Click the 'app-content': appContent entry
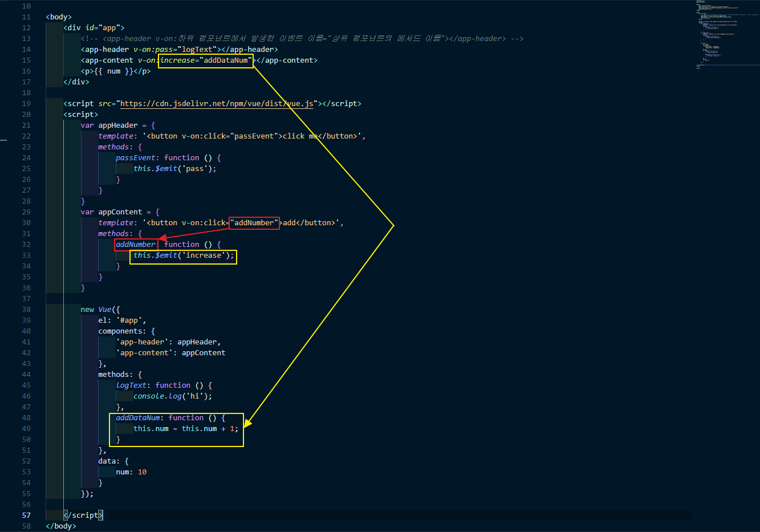 point(170,353)
